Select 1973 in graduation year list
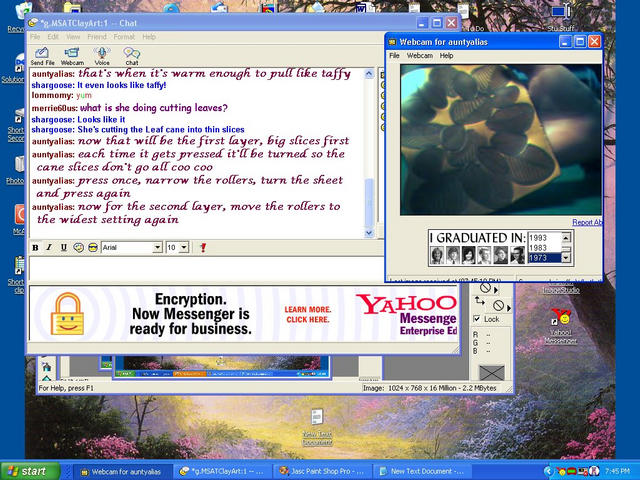The height and width of the screenshot is (480, 640). click(x=544, y=258)
